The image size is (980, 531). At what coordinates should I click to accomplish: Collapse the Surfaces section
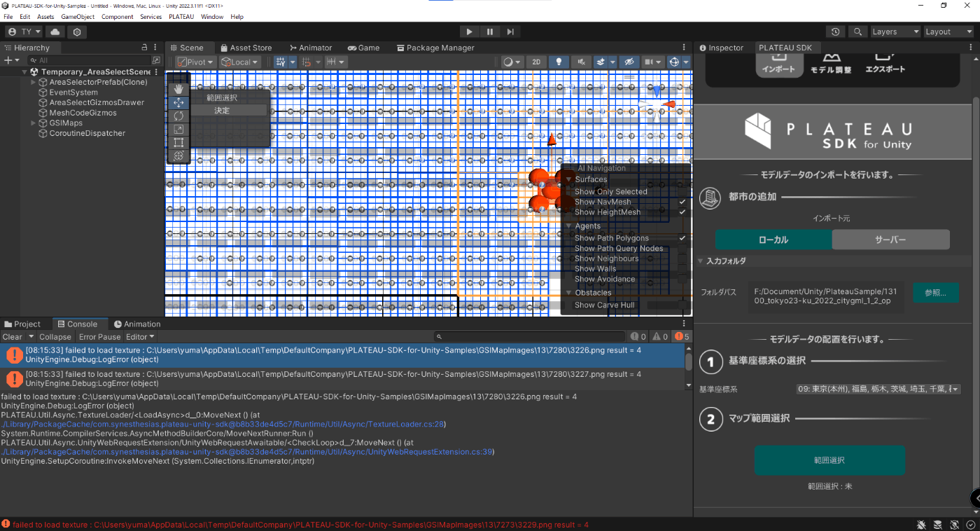pyautogui.click(x=569, y=179)
